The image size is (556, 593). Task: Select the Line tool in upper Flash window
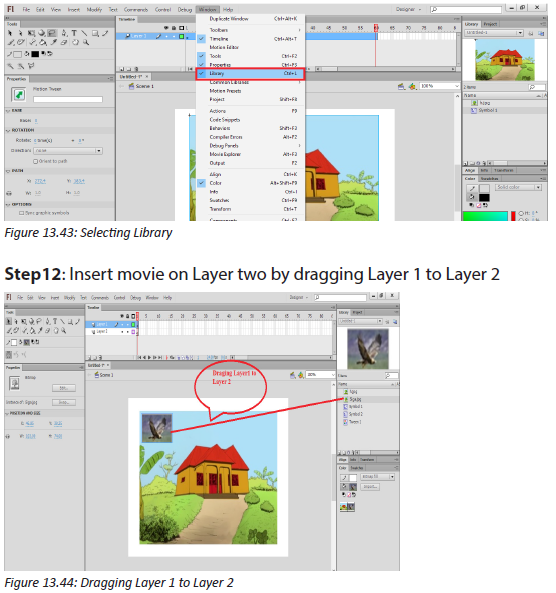click(84, 33)
